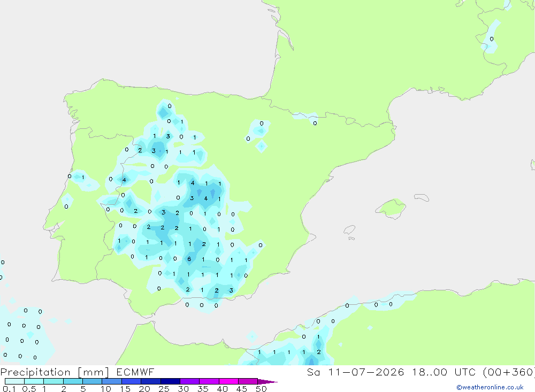Viewport: 535px width, 392px height.
Task: Click the '50' legend scale label
Action: coord(261,389)
